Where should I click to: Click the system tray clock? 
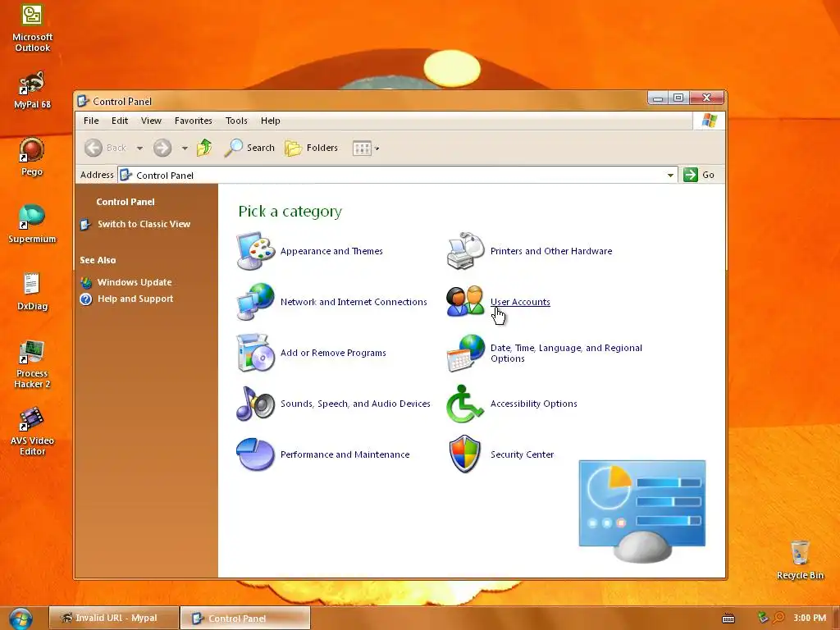pyautogui.click(x=810, y=618)
